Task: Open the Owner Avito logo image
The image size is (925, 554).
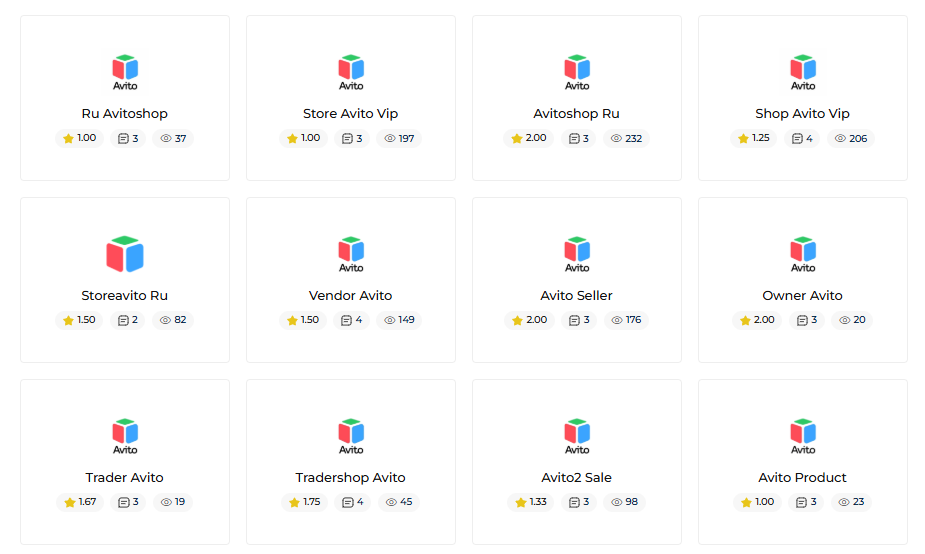Action: 803,255
